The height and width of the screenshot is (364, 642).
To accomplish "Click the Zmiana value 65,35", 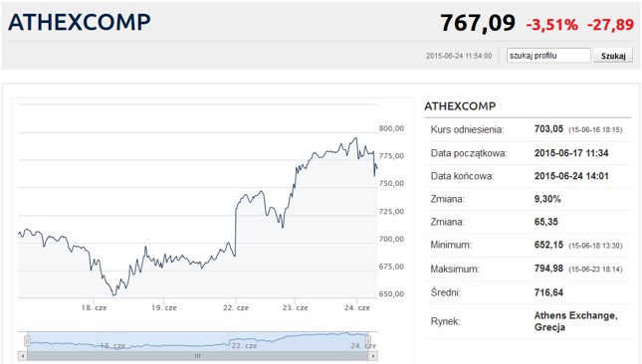I will [546, 222].
